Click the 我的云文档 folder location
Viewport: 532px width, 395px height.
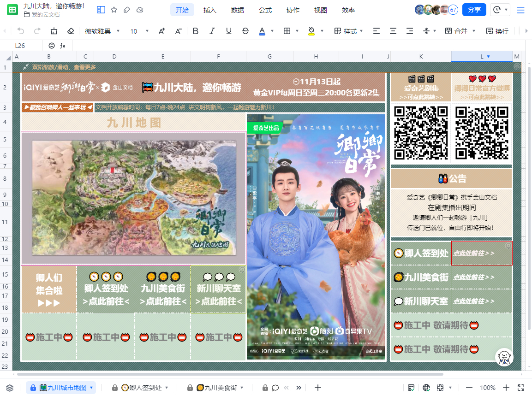pyautogui.click(x=42, y=15)
